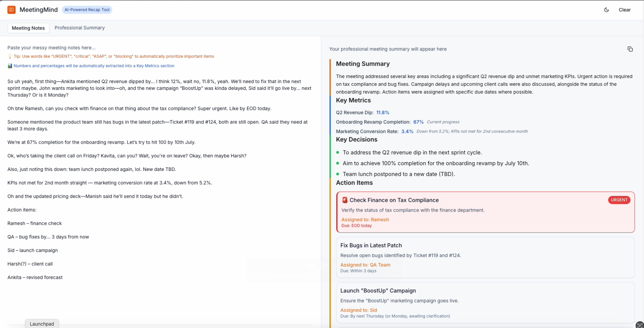Click the orange MeetingMind logo icon

pos(12,10)
